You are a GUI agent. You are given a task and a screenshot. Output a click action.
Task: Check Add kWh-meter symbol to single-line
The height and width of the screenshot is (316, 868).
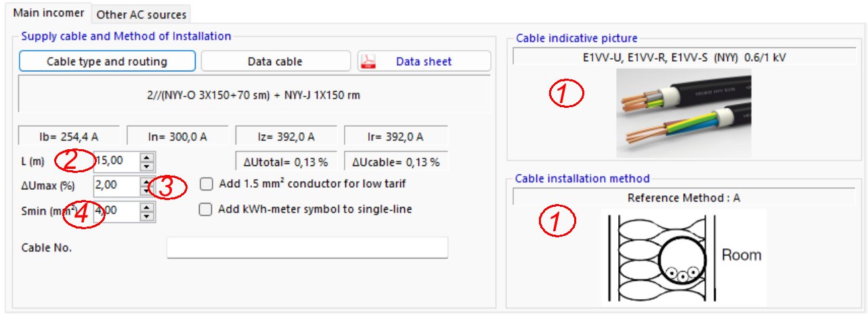pos(207,210)
